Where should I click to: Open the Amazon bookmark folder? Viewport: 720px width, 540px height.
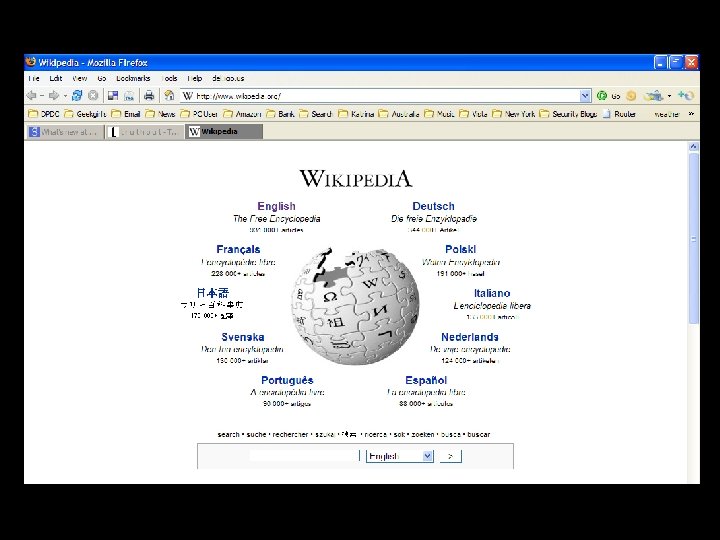click(242, 114)
